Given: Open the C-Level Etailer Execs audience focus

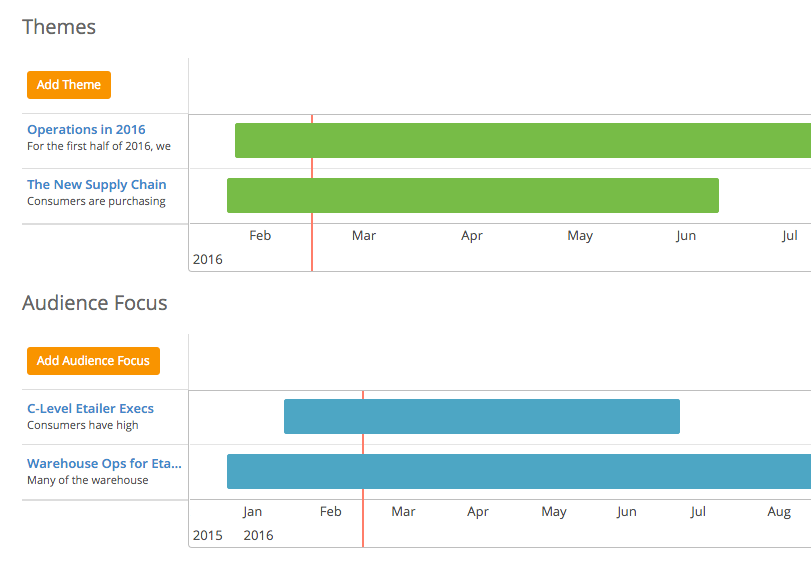Looking at the screenshot, I should tap(90, 408).
